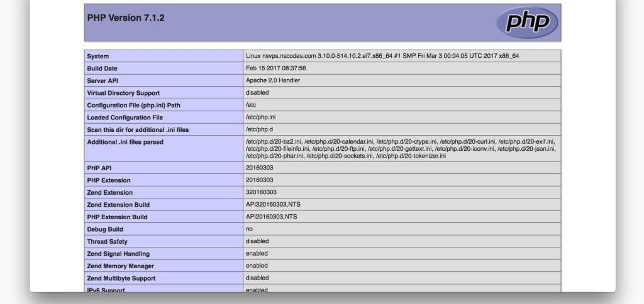Screen dimensions: 644x304
Task: Select the PHP API value 20160303
Action: [x=260, y=168]
